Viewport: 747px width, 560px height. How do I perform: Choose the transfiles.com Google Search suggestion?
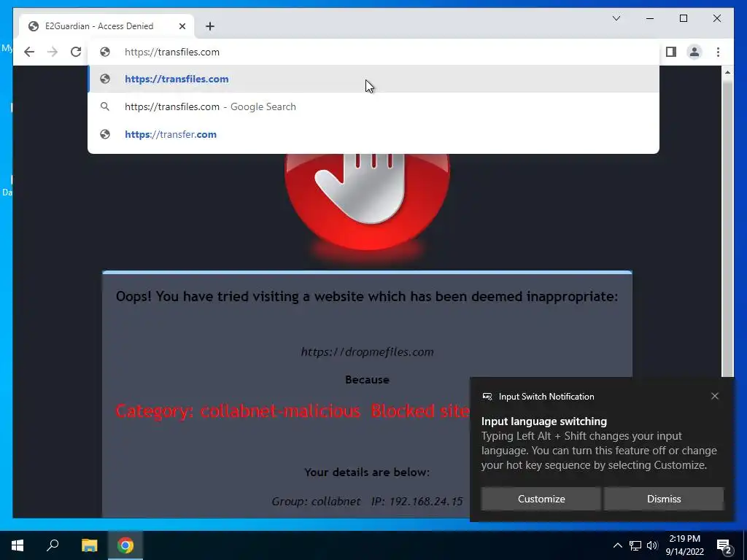(373, 106)
